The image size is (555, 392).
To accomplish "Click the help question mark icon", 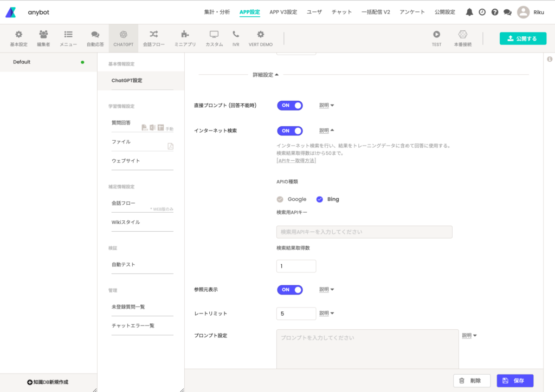I will 495,12.
